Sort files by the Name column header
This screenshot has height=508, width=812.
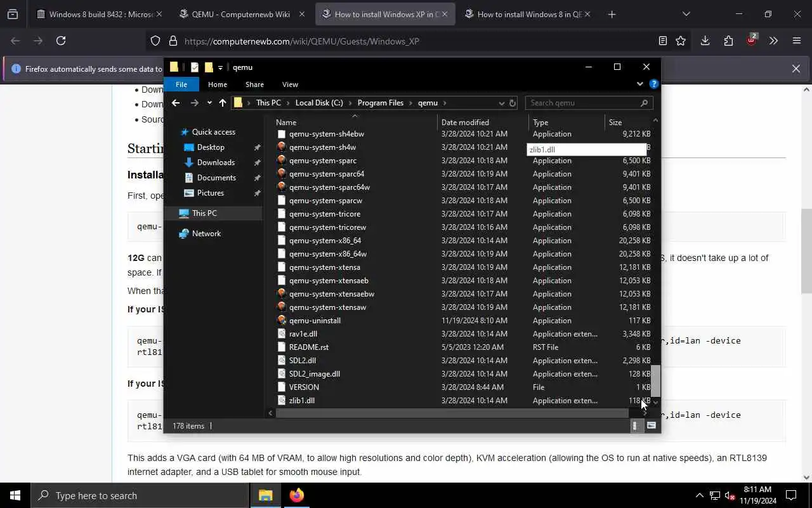(355, 123)
